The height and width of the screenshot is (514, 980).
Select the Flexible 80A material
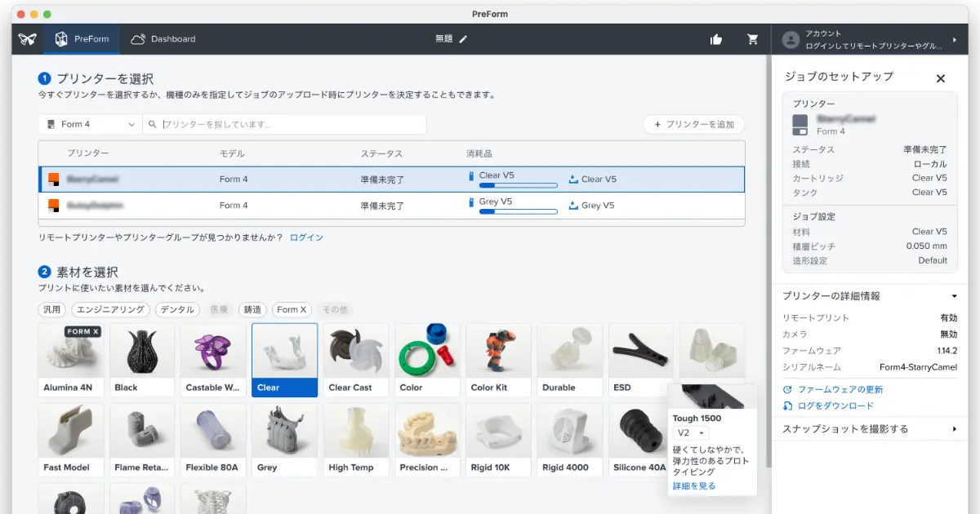click(x=213, y=440)
